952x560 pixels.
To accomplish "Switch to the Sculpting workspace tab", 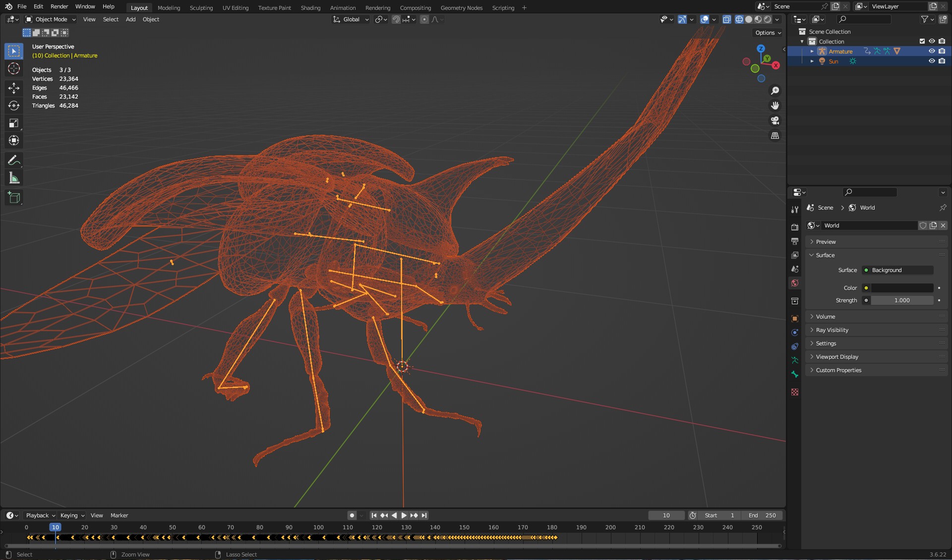I will [201, 7].
